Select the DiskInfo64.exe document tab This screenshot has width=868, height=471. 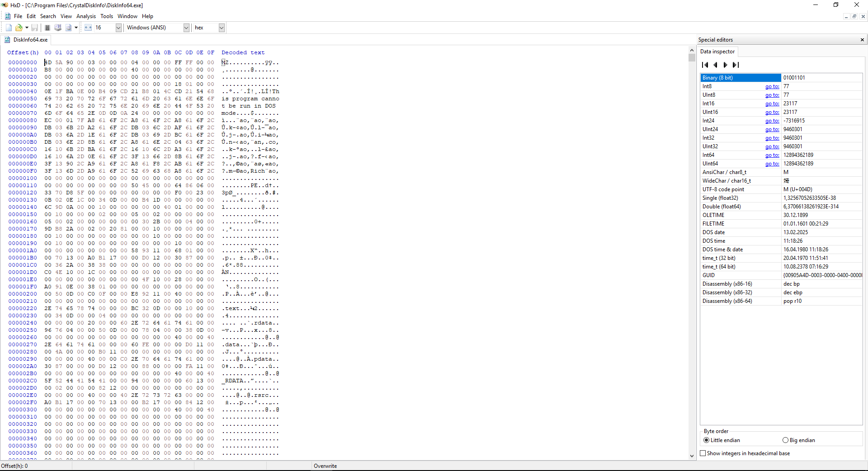pos(26,40)
